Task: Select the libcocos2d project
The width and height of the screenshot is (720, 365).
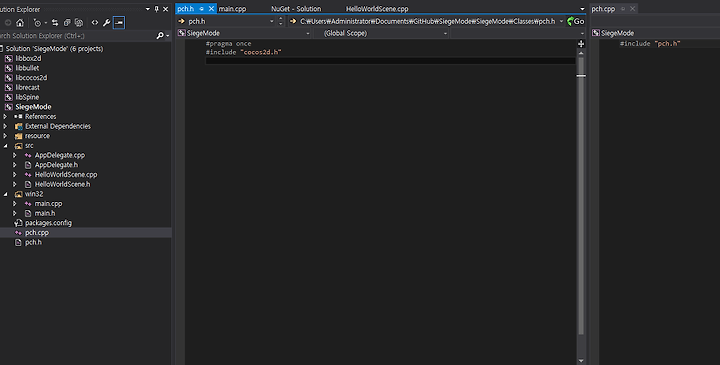Action: [x=31, y=78]
